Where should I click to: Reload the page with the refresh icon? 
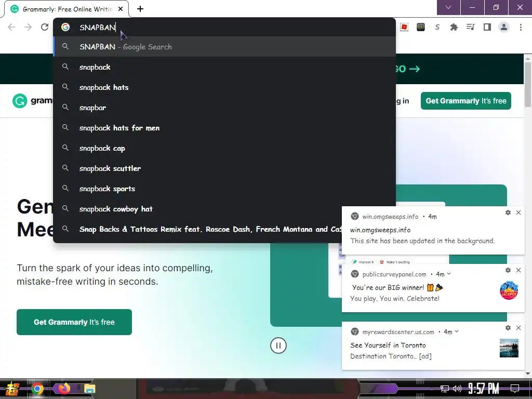[45, 27]
